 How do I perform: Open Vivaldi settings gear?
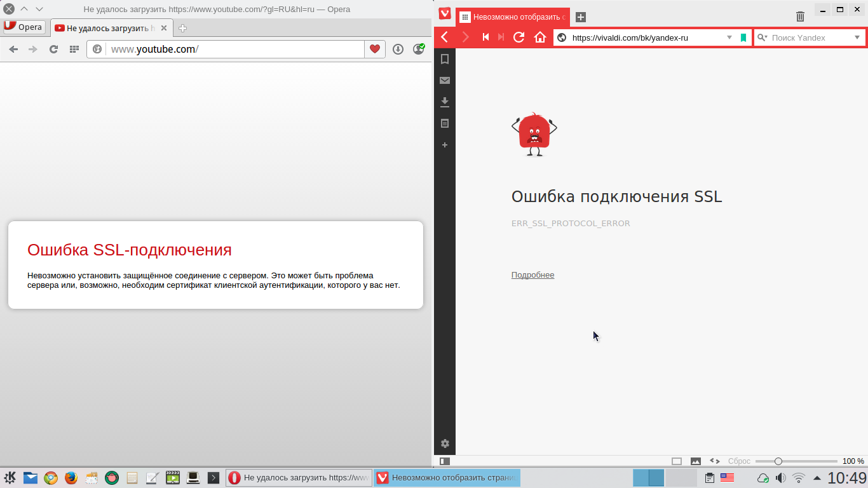tap(445, 444)
